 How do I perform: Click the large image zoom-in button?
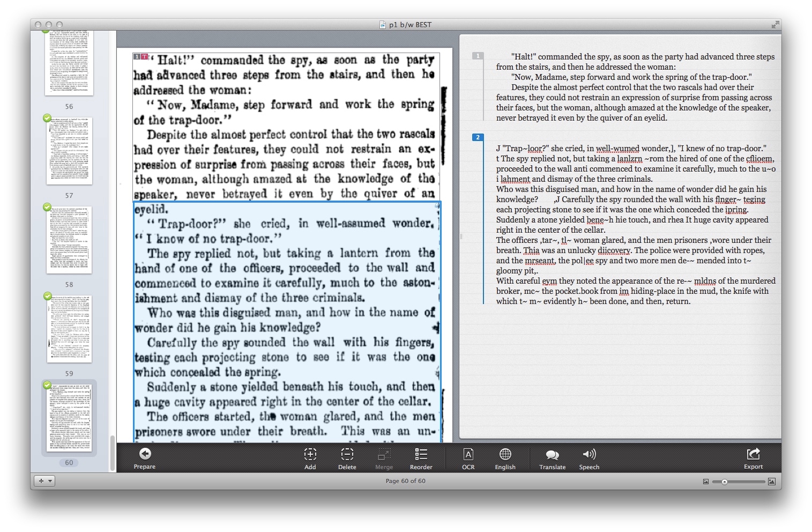(x=772, y=482)
